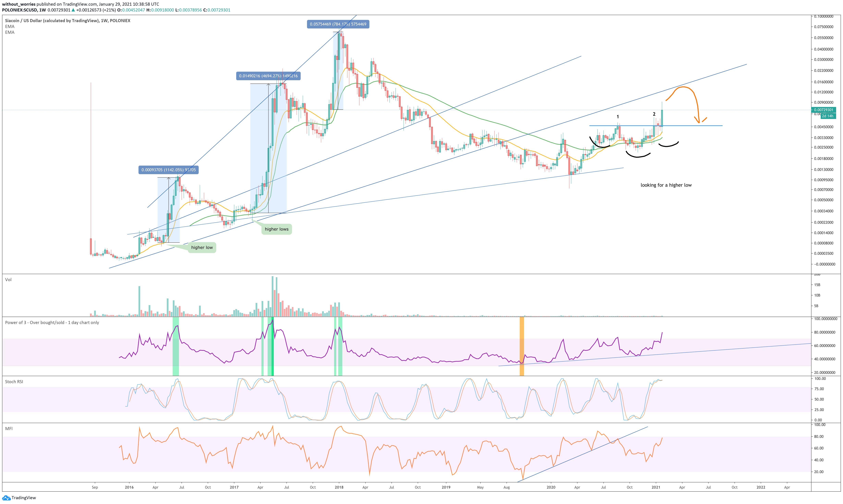
Task: Click the 'Power of 3 - Over bought/sold' label
Action: (x=52, y=323)
